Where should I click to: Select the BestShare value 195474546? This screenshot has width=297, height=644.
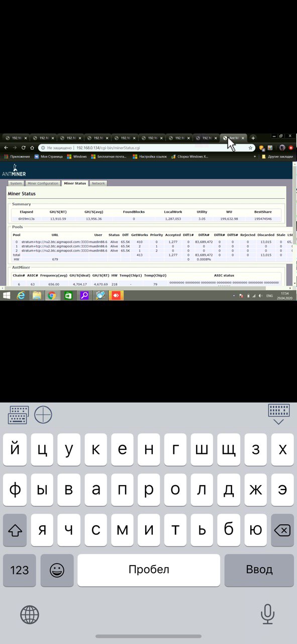pyautogui.click(x=263, y=219)
